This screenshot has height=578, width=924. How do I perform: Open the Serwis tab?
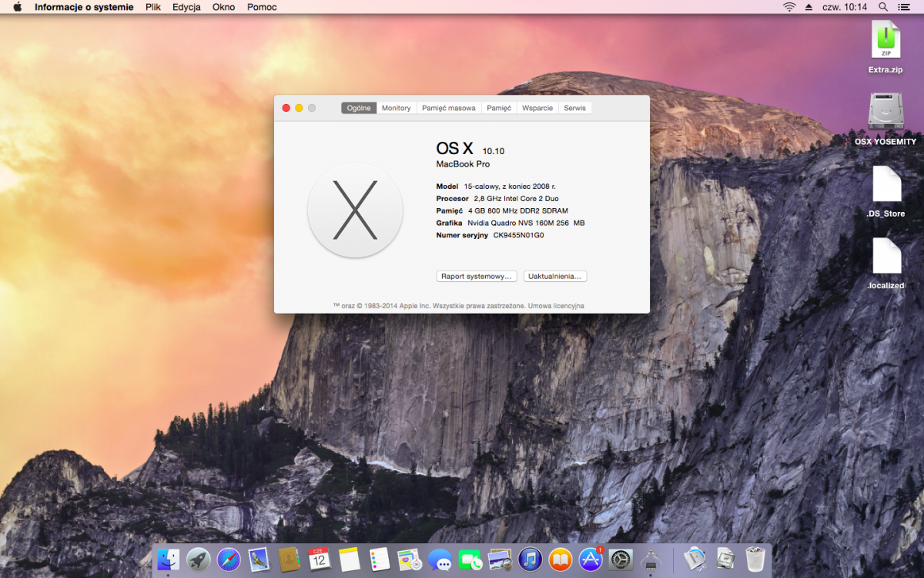[x=575, y=108]
